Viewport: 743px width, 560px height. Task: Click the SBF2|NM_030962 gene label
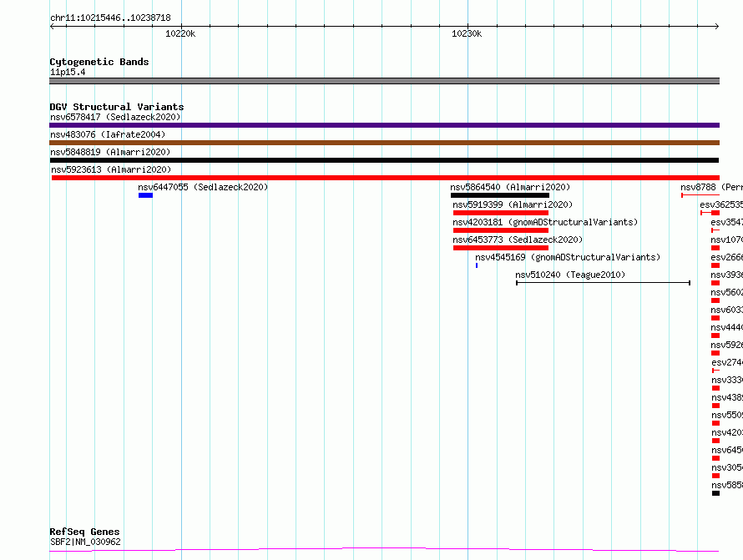tap(85, 542)
